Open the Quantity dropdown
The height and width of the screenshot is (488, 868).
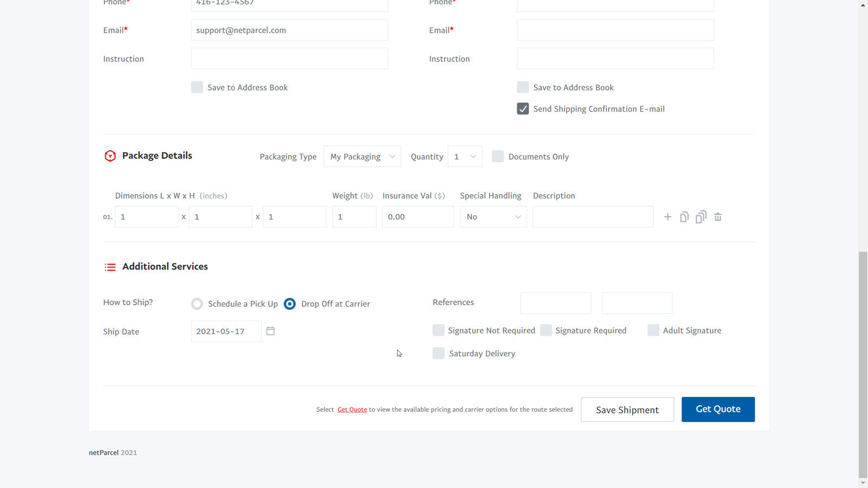click(x=465, y=156)
